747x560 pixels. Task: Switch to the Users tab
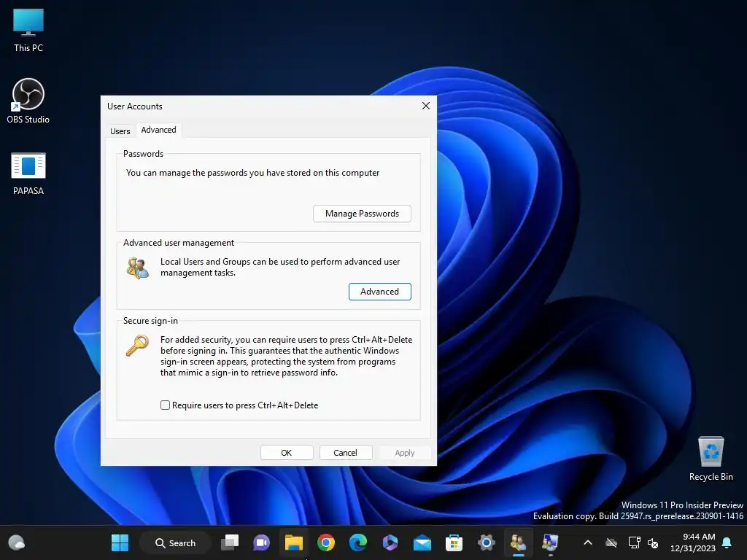click(x=120, y=131)
